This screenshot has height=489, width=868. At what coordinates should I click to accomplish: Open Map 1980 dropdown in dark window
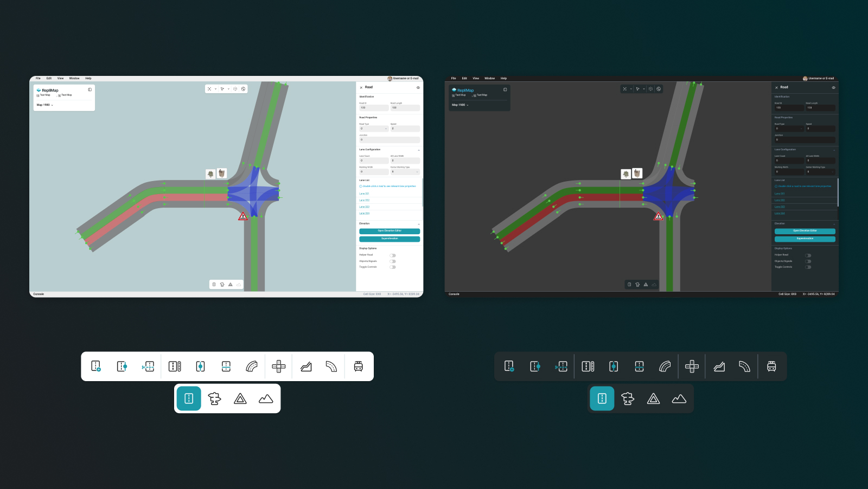pyautogui.click(x=461, y=105)
